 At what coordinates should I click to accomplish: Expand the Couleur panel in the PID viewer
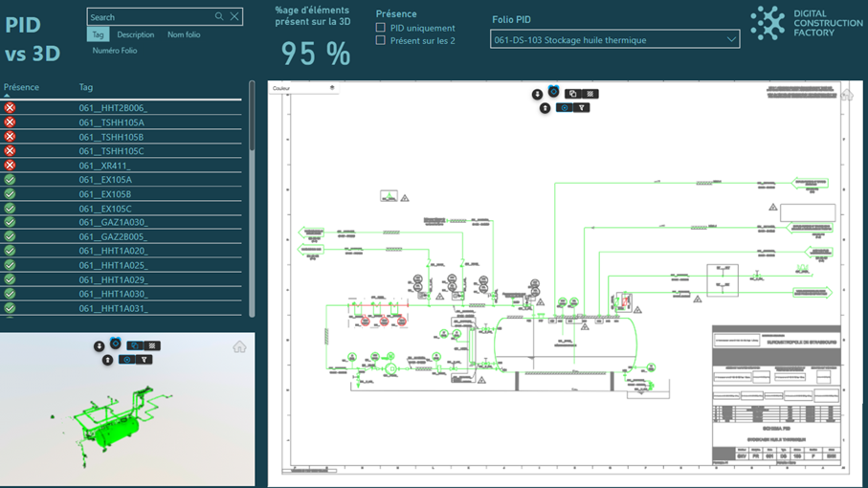332,88
